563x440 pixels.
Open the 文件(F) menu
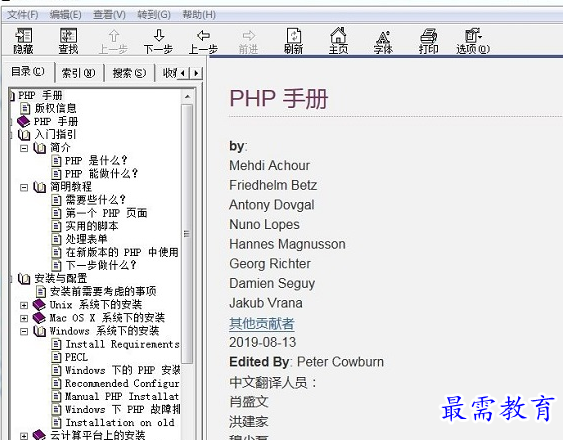[23, 15]
